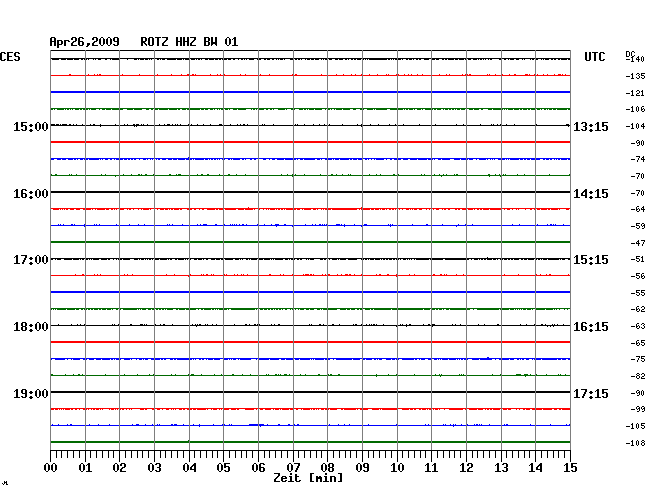Pick the DC value -63
The image size is (650, 494).
(638, 327)
